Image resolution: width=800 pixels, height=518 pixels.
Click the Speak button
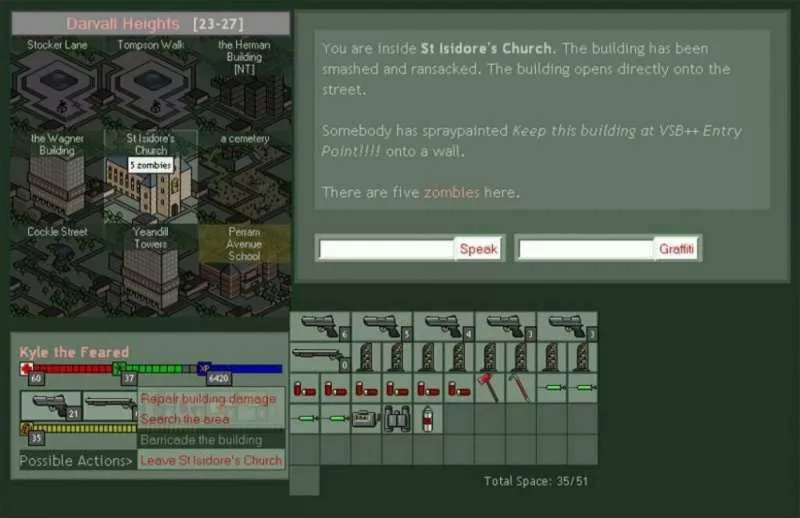tap(478, 249)
